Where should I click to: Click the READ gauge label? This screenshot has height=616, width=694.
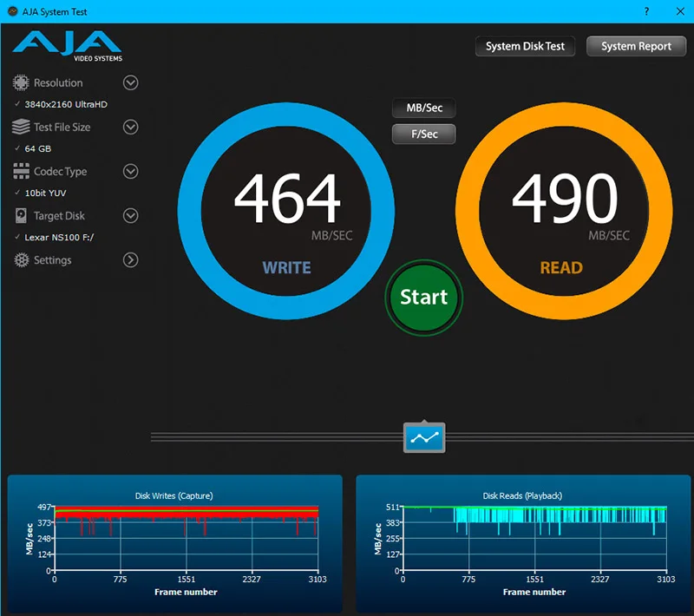tap(561, 268)
